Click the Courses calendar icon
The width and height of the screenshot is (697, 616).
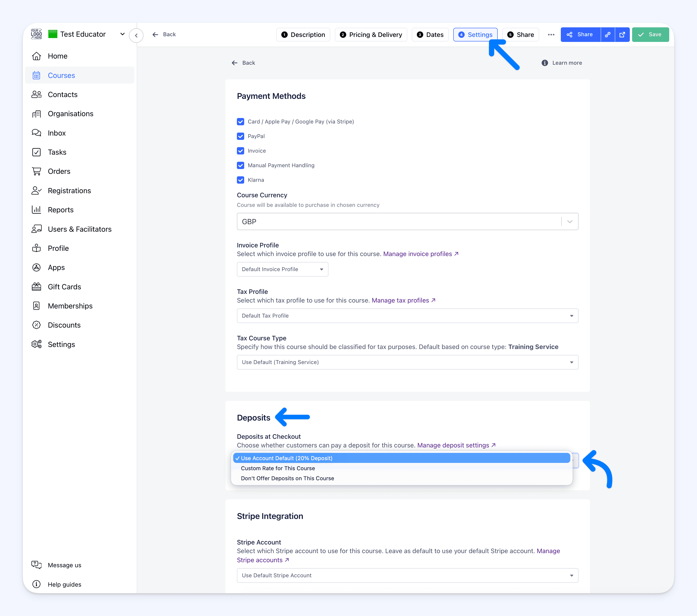coord(36,75)
